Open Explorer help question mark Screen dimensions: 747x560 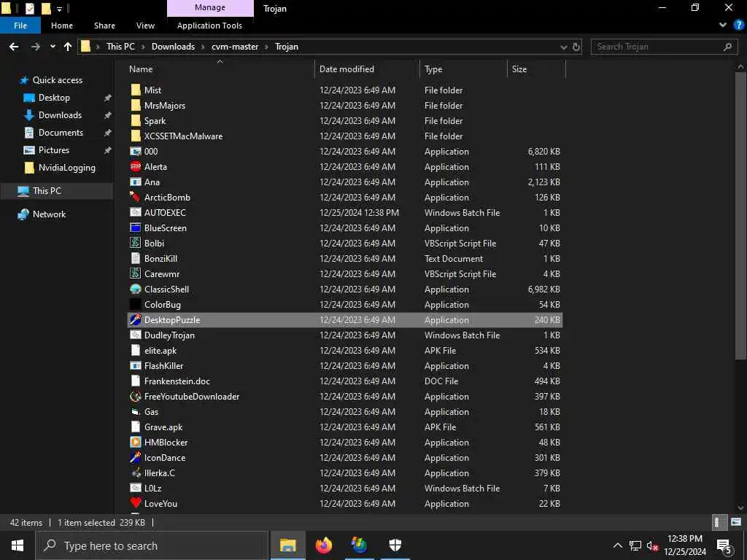(739, 26)
